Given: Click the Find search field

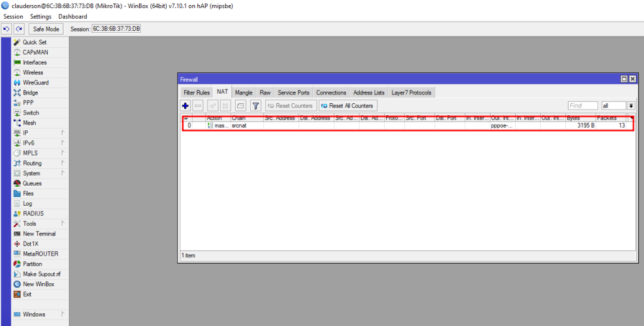Looking at the screenshot, I should 583,106.
